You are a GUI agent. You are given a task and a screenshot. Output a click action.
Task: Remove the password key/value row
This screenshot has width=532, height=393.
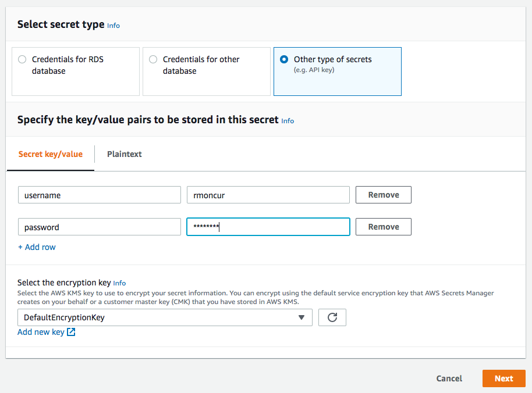tap(383, 227)
